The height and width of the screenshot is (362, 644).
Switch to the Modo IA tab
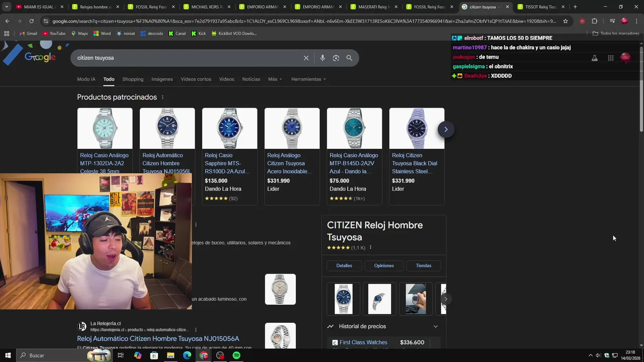pos(86,79)
